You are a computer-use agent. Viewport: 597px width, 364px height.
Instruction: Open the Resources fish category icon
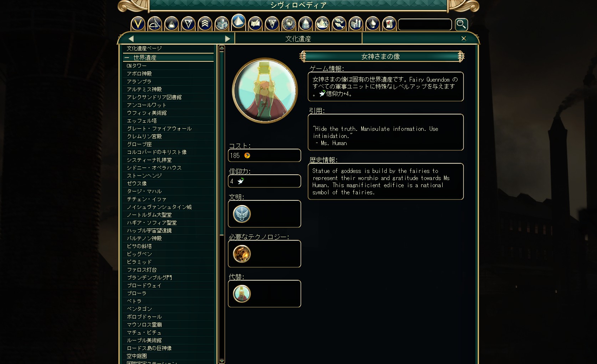coord(339,24)
